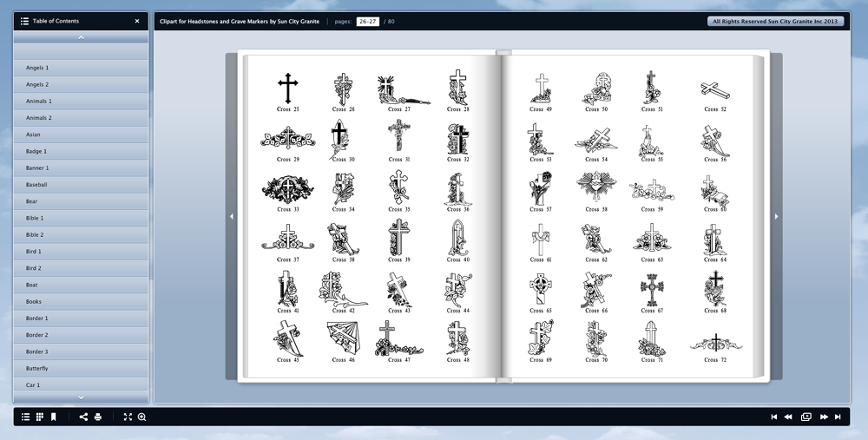Close the Table of Contents panel
This screenshot has width=868, height=440.
(137, 21)
